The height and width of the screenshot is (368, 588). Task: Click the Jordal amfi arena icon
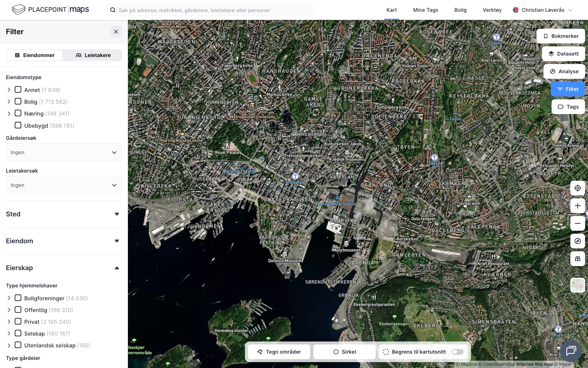point(469,197)
